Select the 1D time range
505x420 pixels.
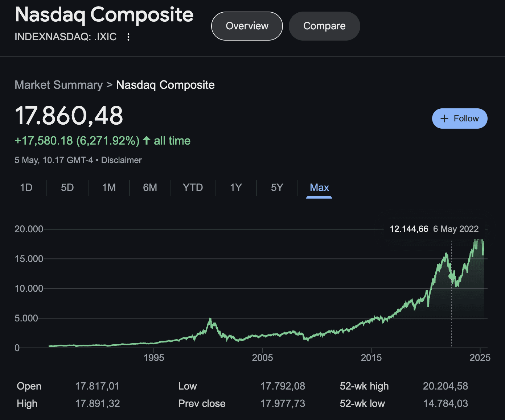coord(26,187)
